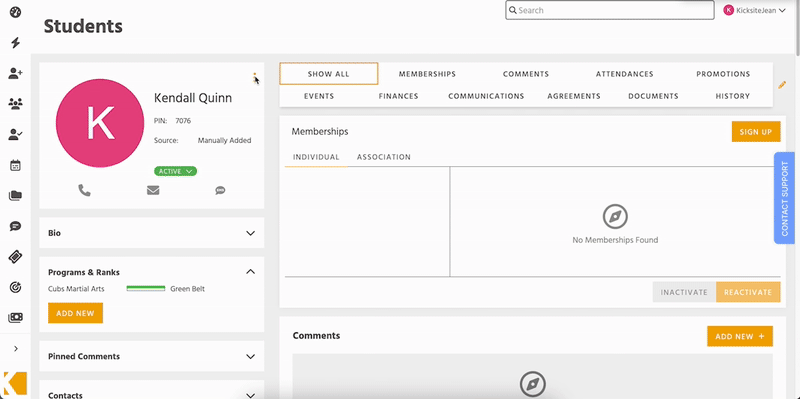Open the students group icon in sidebar
This screenshot has width=800, height=399.
point(15,104)
